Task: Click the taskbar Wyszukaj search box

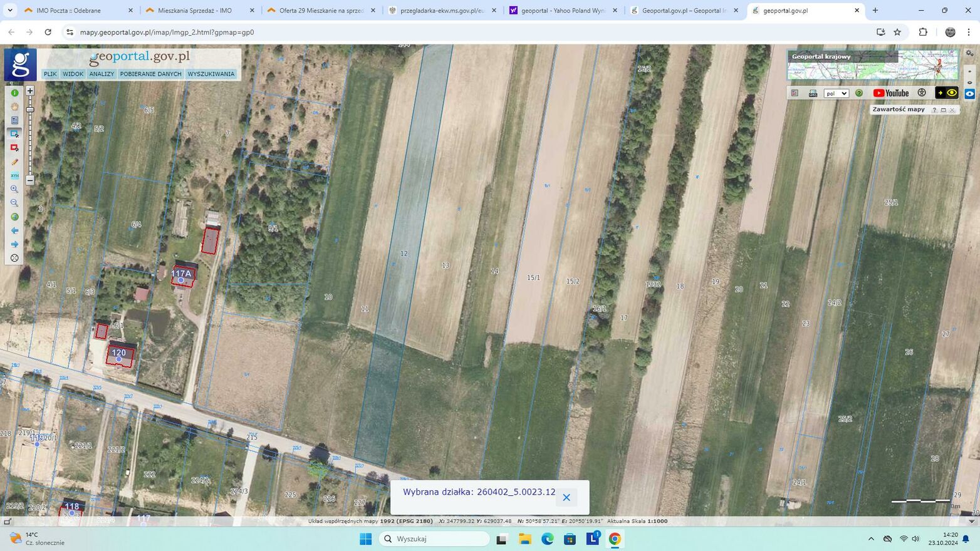Action: pos(435,539)
